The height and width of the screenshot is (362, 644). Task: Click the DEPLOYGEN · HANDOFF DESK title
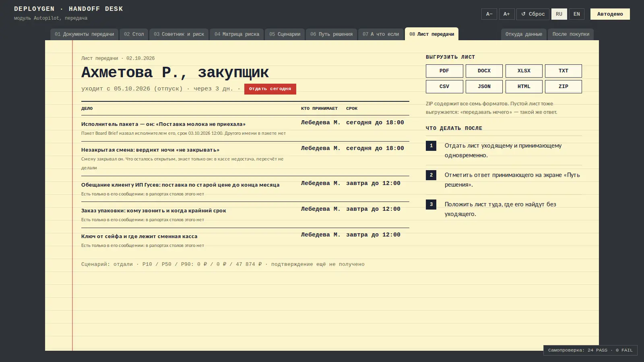[x=68, y=9]
